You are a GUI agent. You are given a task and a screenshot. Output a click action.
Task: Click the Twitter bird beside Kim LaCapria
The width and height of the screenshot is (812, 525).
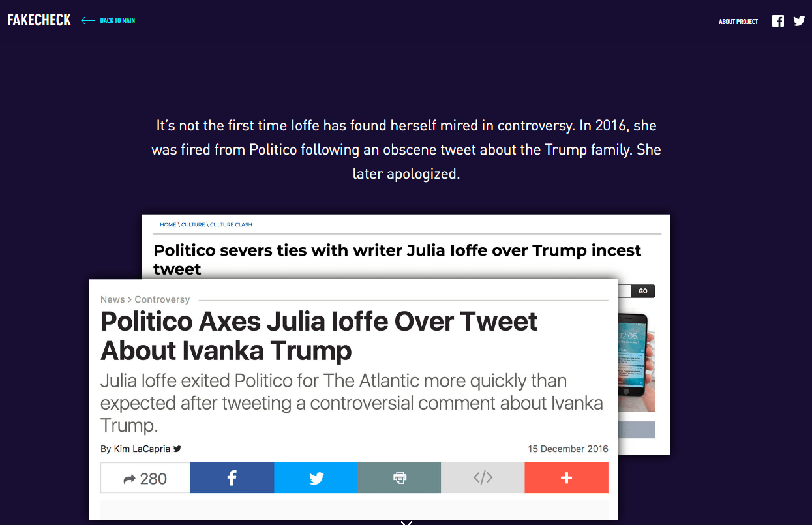[x=177, y=449]
